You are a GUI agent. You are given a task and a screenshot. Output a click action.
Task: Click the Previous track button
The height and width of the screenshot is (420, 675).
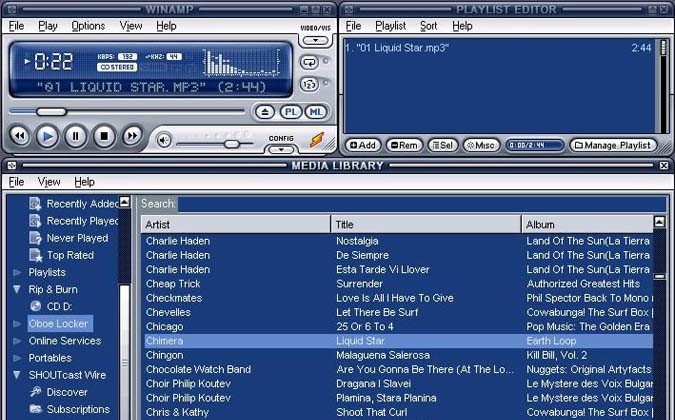pyautogui.click(x=19, y=136)
